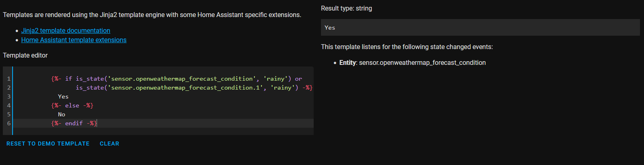Click the rendered 'Yes' result output box
644x165 pixels.
pyautogui.click(x=480, y=28)
